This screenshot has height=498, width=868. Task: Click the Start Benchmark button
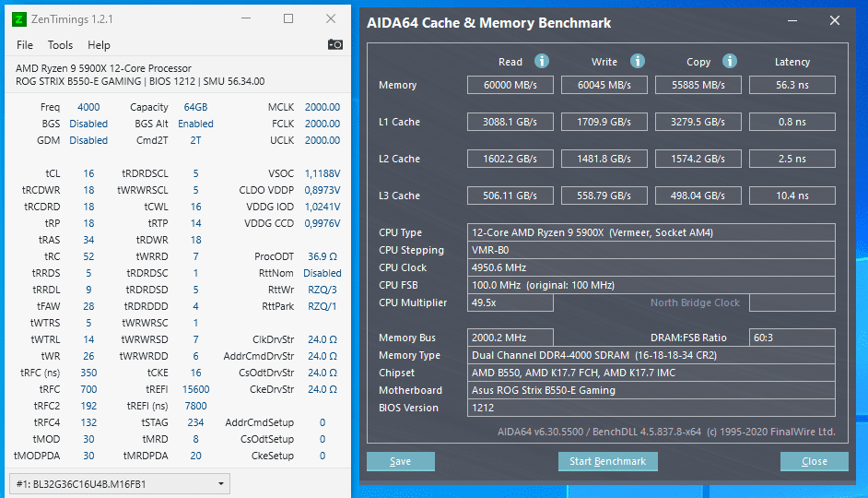[x=608, y=461]
